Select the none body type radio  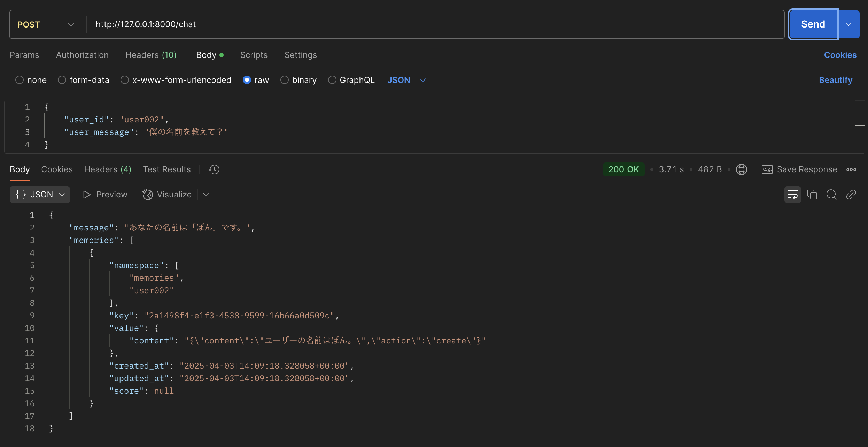point(20,80)
